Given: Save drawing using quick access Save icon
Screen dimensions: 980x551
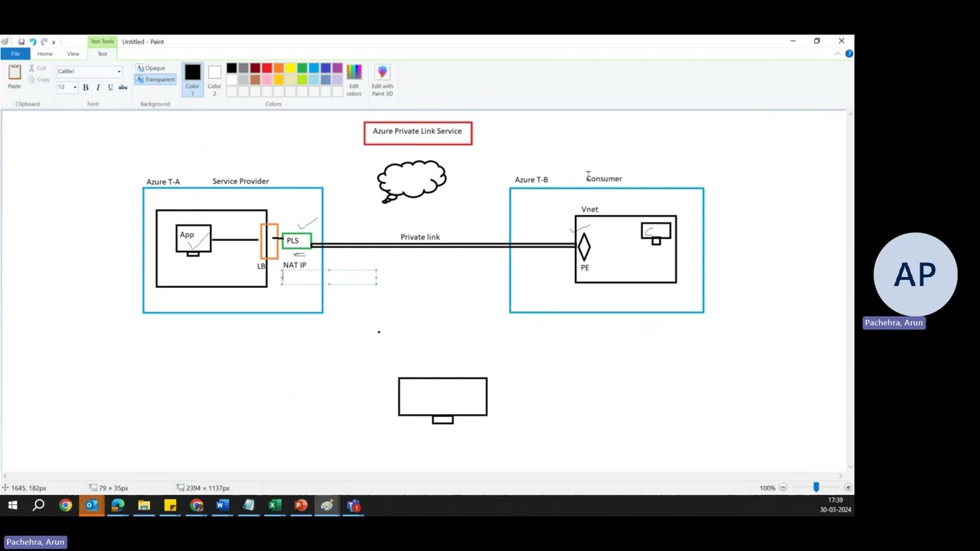Looking at the screenshot, I should click(21, 41).
